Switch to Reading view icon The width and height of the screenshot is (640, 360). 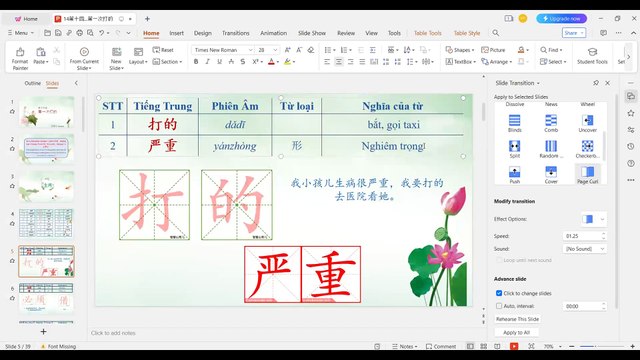click(x=497, y=346)
